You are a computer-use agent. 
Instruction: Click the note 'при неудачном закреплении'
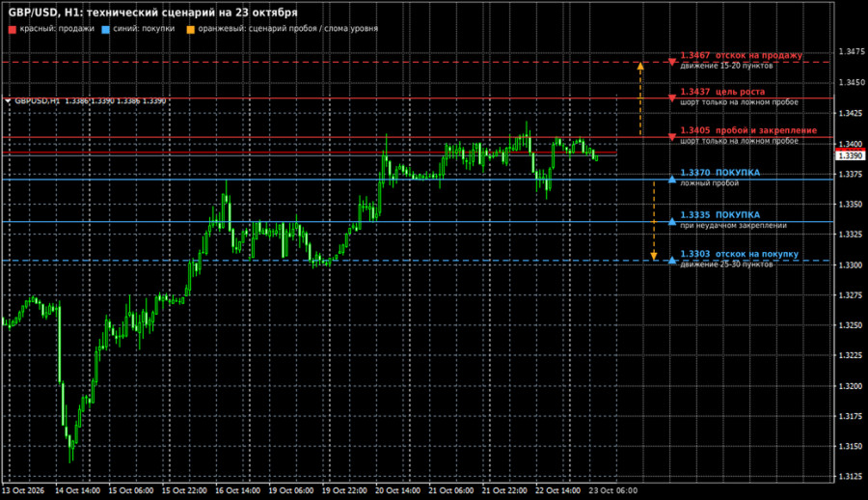coord(734,225)
